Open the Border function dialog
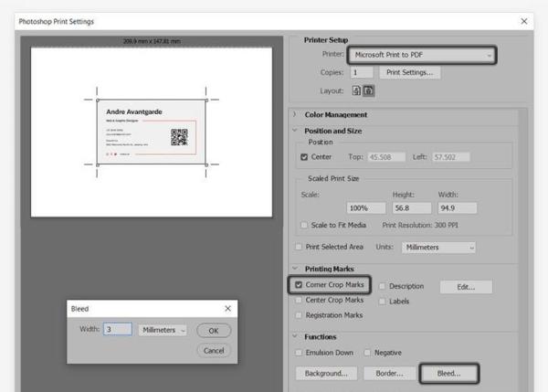 [389, 374]
